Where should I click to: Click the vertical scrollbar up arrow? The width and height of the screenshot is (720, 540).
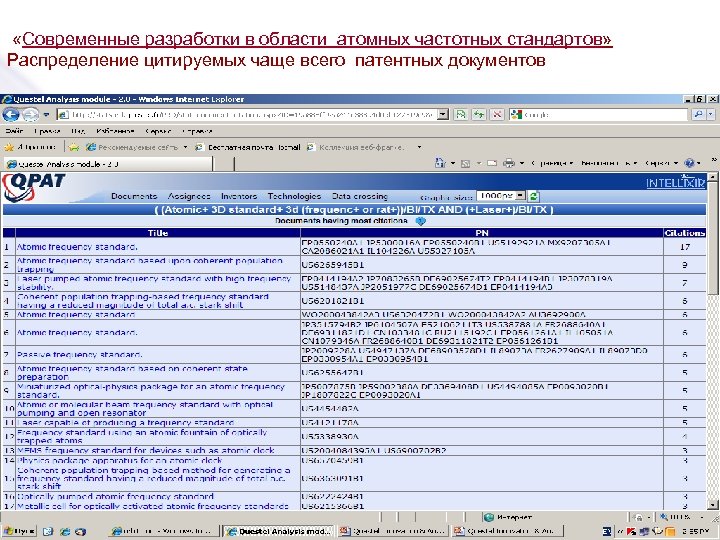[712, 178]
